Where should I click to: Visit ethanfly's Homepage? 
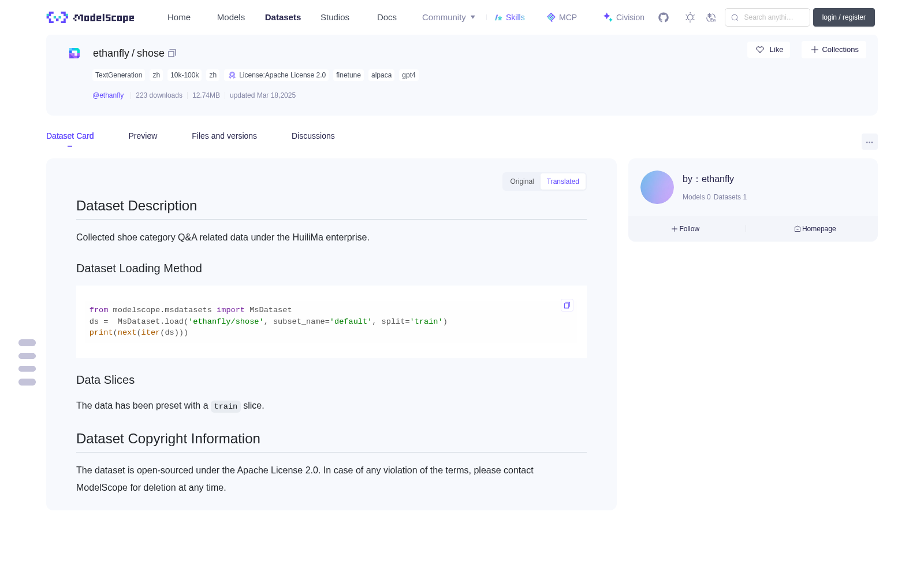(x=815, y=229)
